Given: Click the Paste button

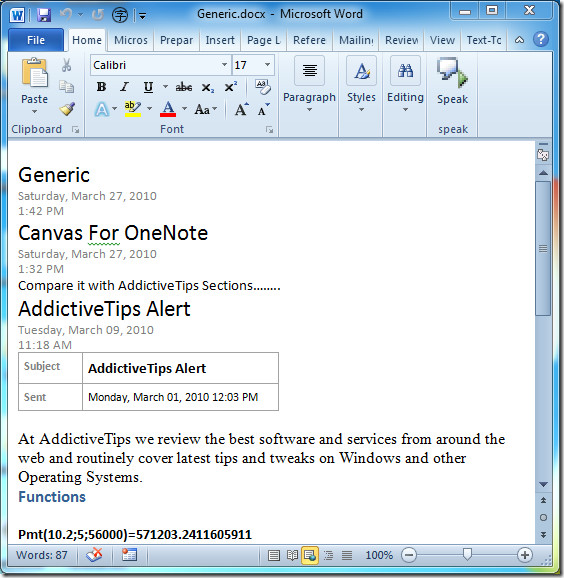Looking at the screenshot, I should point(34,86).
